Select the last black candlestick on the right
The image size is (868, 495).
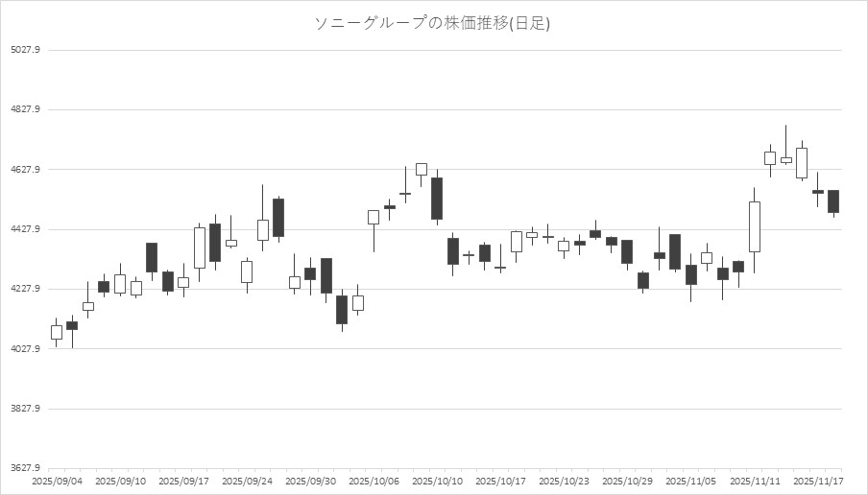tap(833, 201)
